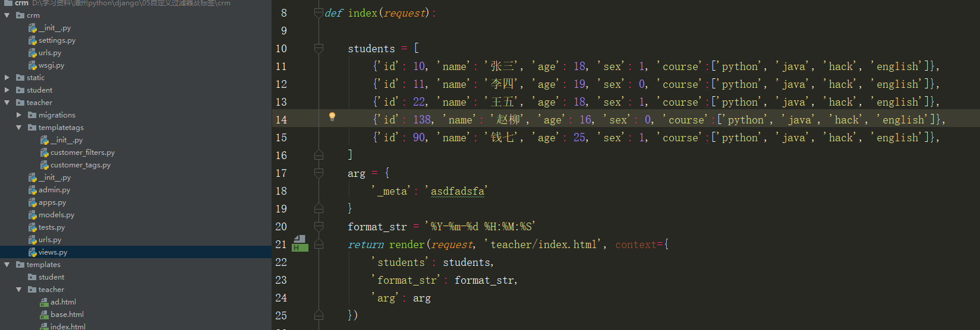Image resolution: width=980 pixels, height=330 pixels.
Task: Open customer_tags.py file
Action: point(80,165)
